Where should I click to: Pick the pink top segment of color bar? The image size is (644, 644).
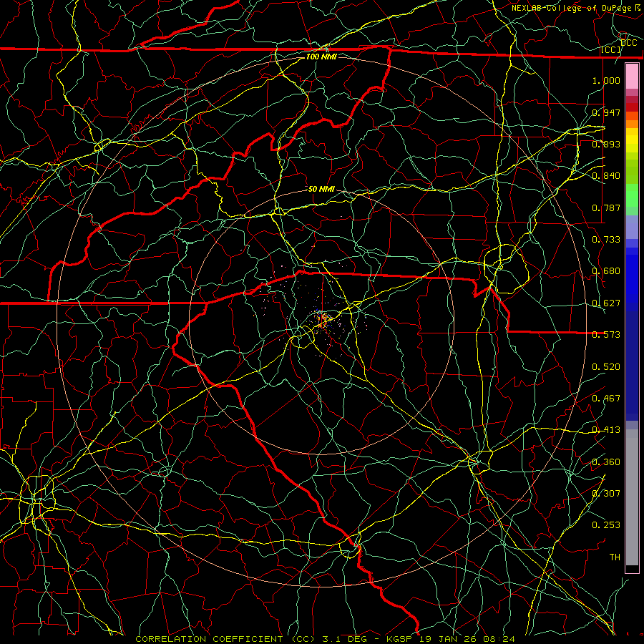tap(632, 77)
